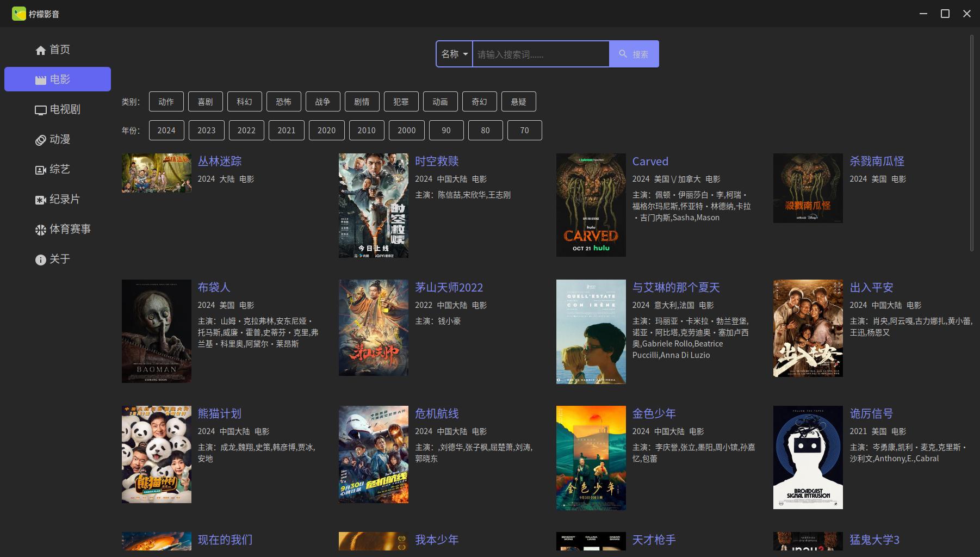980x557 pixels.
Task: Click the info icon beside 关于
Action: coord(41,260)
